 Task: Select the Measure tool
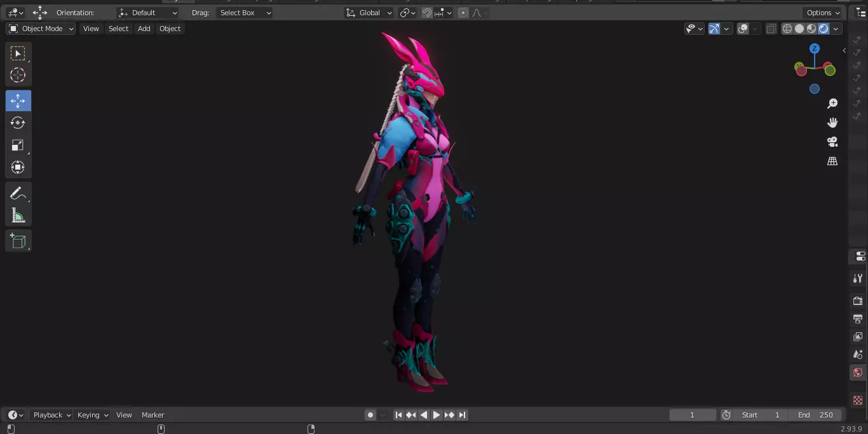tap(18, 215)
